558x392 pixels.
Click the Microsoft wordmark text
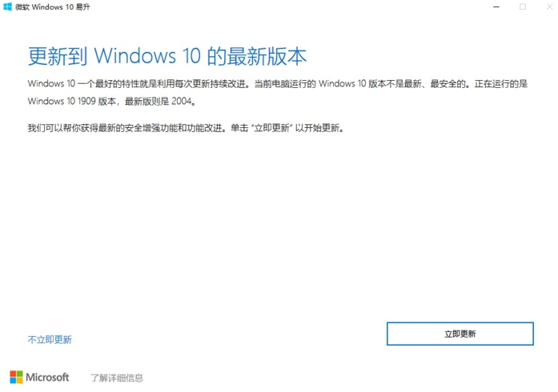pyautogui.click(x=47, y=377)
